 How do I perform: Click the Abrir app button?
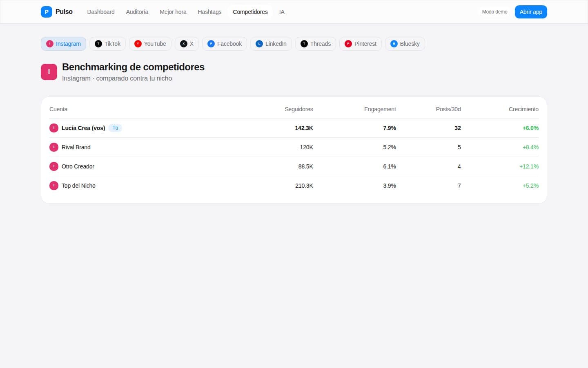531,12
